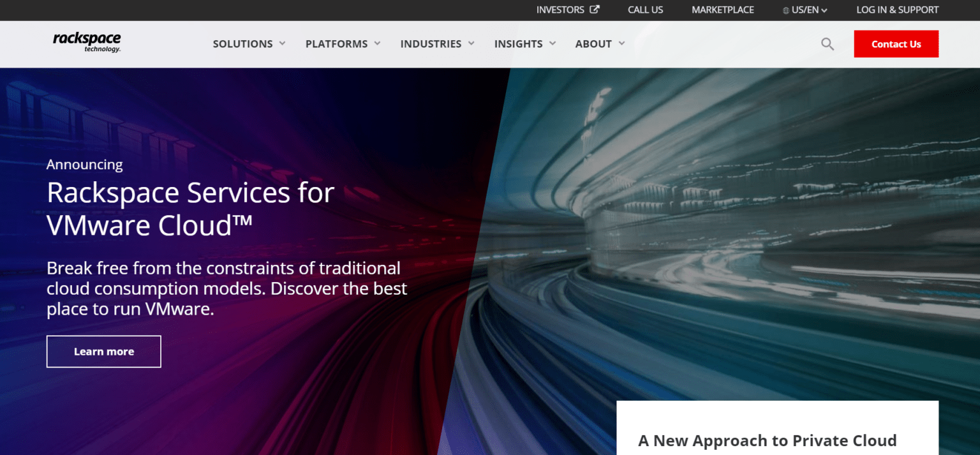Open the Insights menu

click(518, 44)
